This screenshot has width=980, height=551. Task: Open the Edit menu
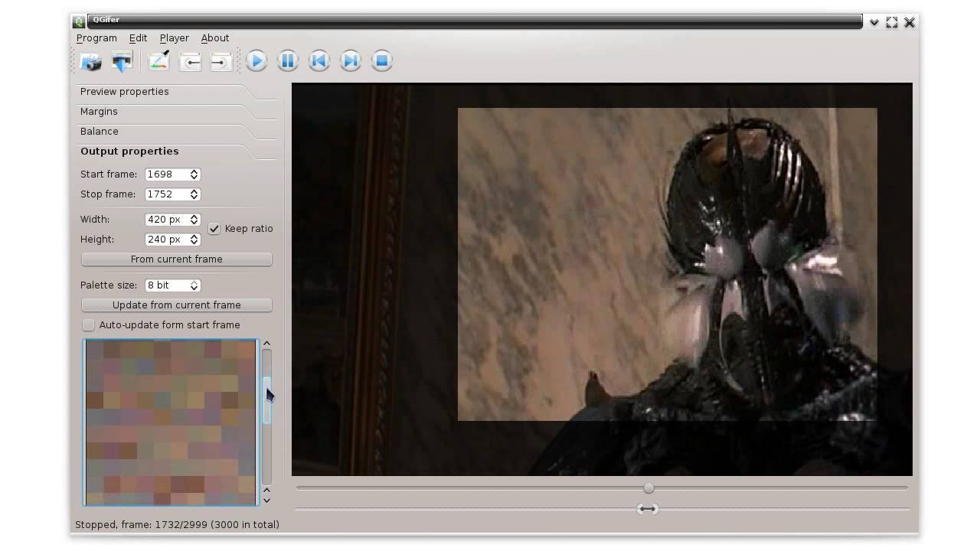pyautogui.click(x=138, y=38)
